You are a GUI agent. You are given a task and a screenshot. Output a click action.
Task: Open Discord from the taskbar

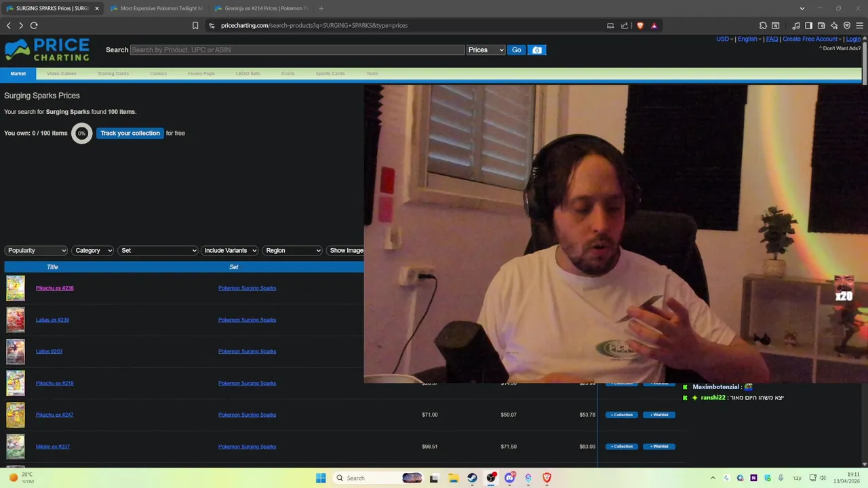point(510,478)
